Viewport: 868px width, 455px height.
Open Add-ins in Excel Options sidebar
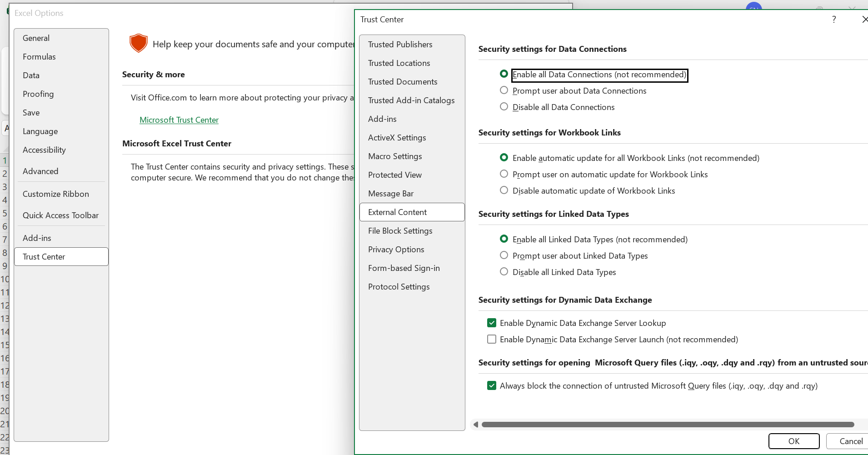61,238
